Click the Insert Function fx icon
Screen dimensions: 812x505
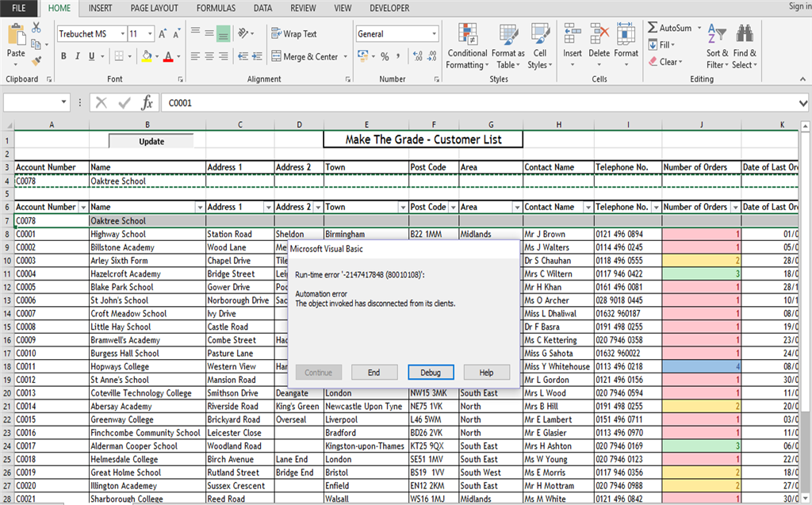tap(147, 102)
